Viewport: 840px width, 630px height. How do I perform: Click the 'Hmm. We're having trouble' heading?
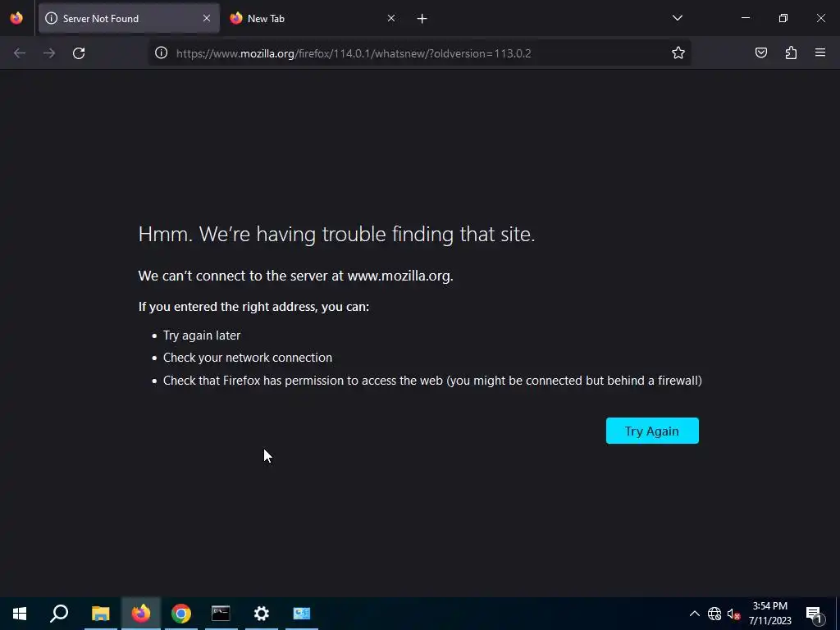pyautogui.click(x=336, y=234)
